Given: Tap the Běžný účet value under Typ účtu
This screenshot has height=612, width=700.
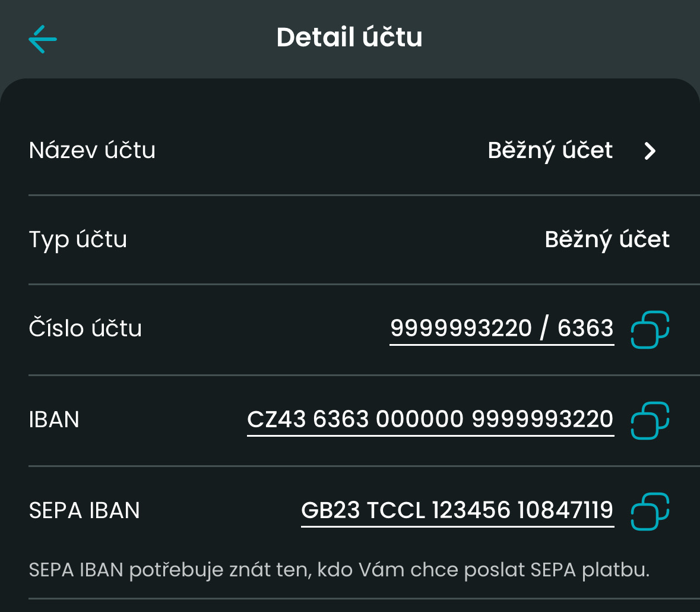Looking at the screenshot, I should click(607, 240).
